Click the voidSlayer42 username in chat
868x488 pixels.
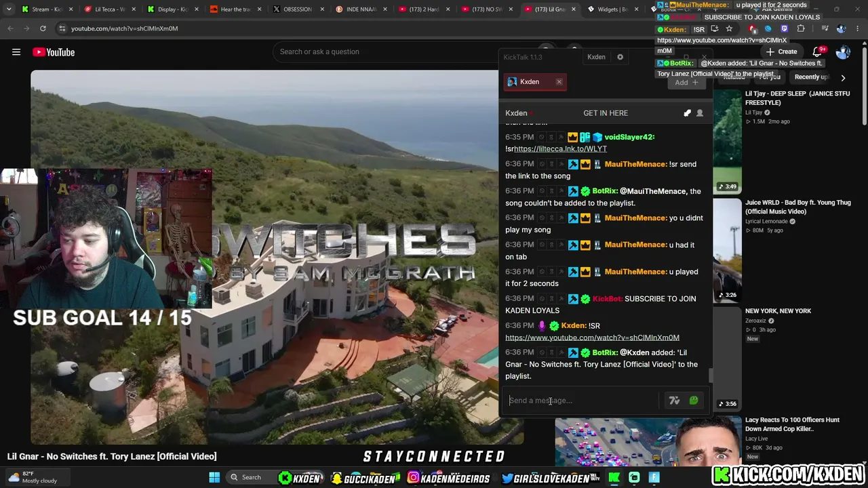[x=629, y=137]
